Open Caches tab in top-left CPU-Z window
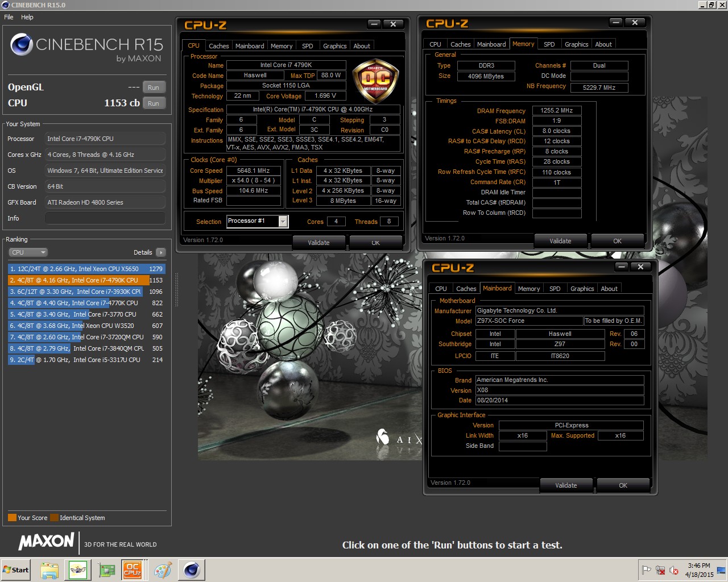The width and height of the screenshot is (728, 582). click(x=218, y=46)
